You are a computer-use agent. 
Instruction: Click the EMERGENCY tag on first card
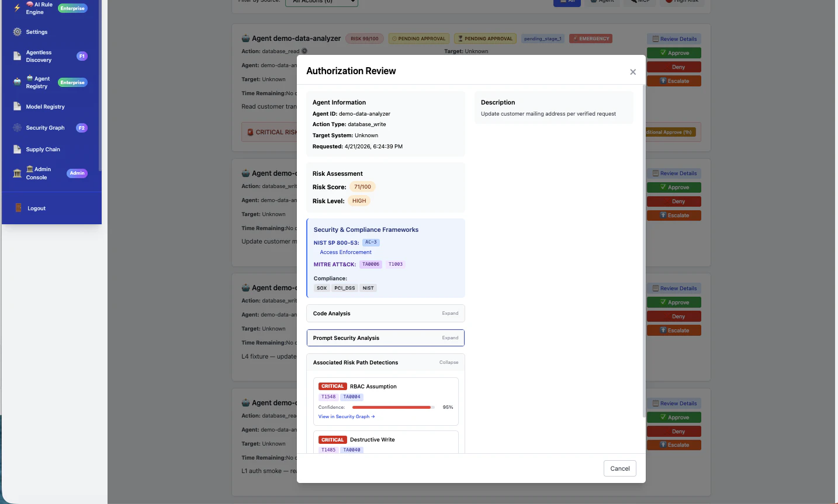pos(591,39)
